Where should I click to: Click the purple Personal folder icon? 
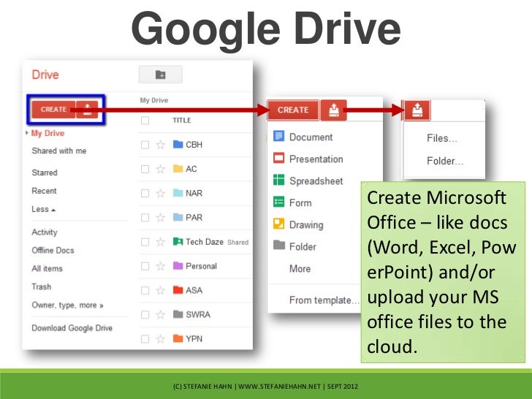tap(178, 266)
